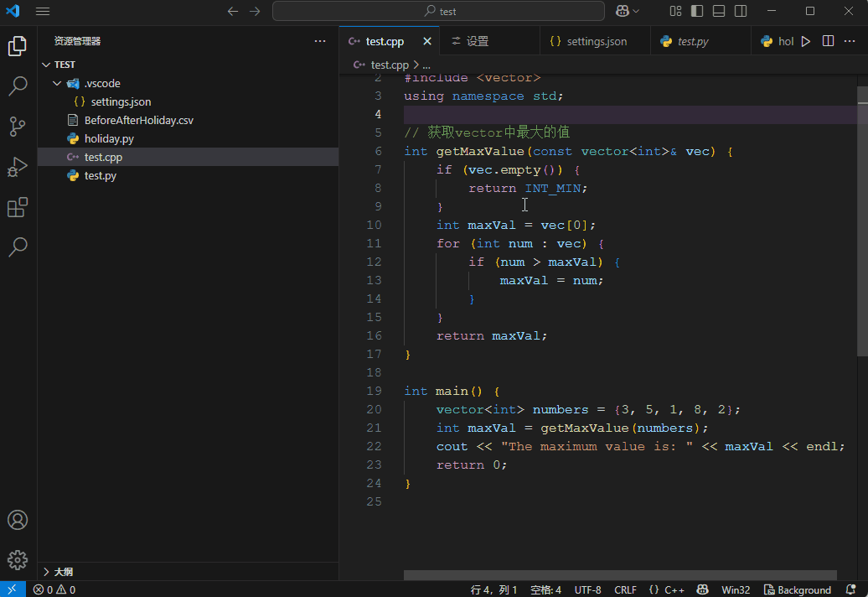The width and height of the screenshot is (868, 597).
Task: Click the Split Editor icon
Action: click(x=828, y=41)
